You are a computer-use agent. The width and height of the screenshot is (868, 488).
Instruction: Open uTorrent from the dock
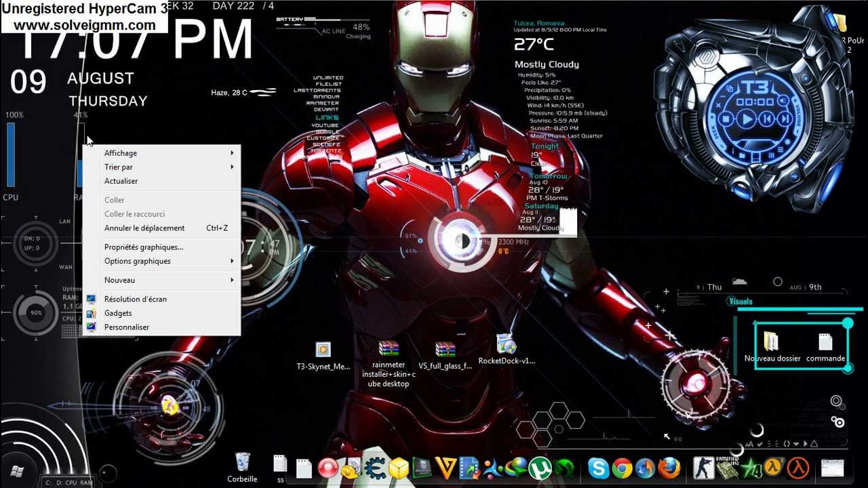tap(540, 468)
